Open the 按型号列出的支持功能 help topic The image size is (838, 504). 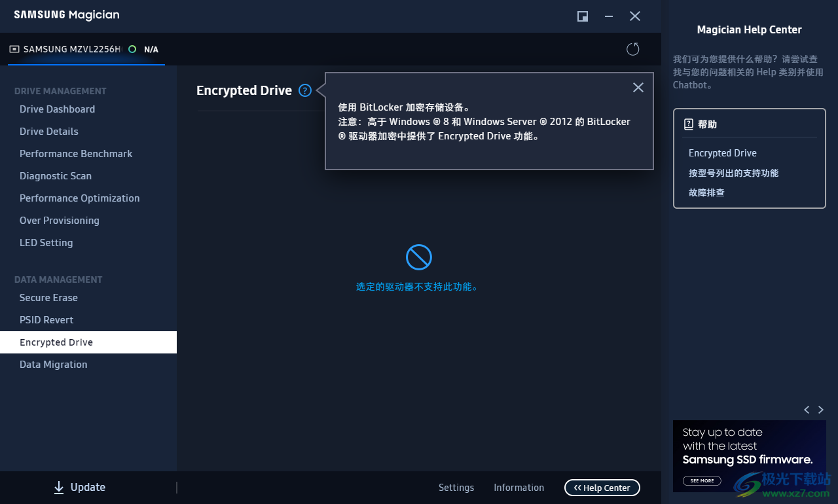[734, 173]
